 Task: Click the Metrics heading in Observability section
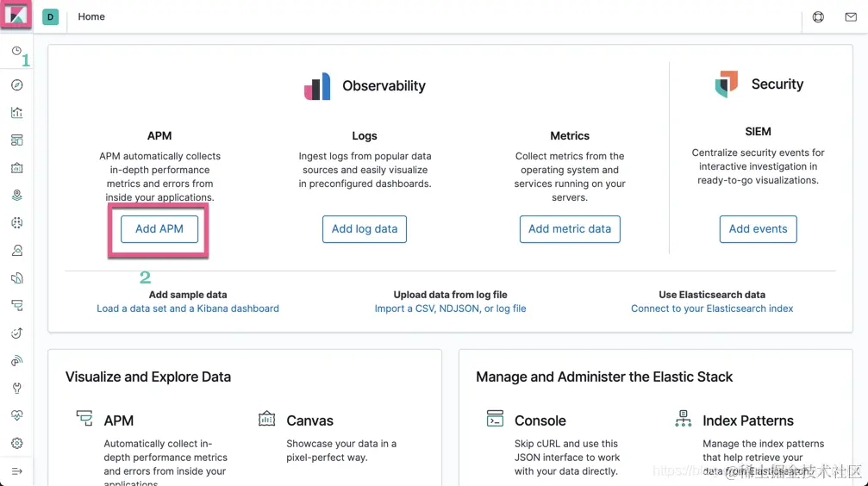[570, 135]
